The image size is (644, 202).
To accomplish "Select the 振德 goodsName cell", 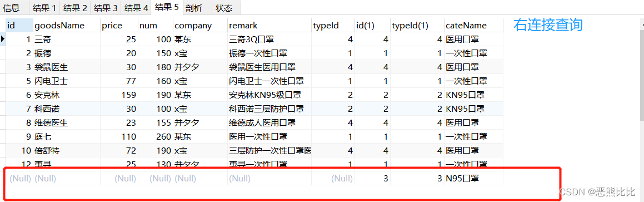I will point(67,53).
